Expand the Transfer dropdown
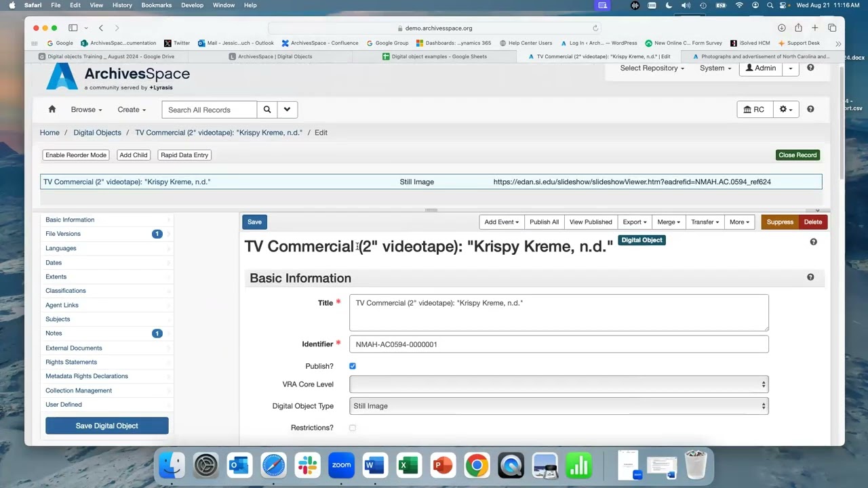Screen dimensions: 868x488 coord(705,222)
